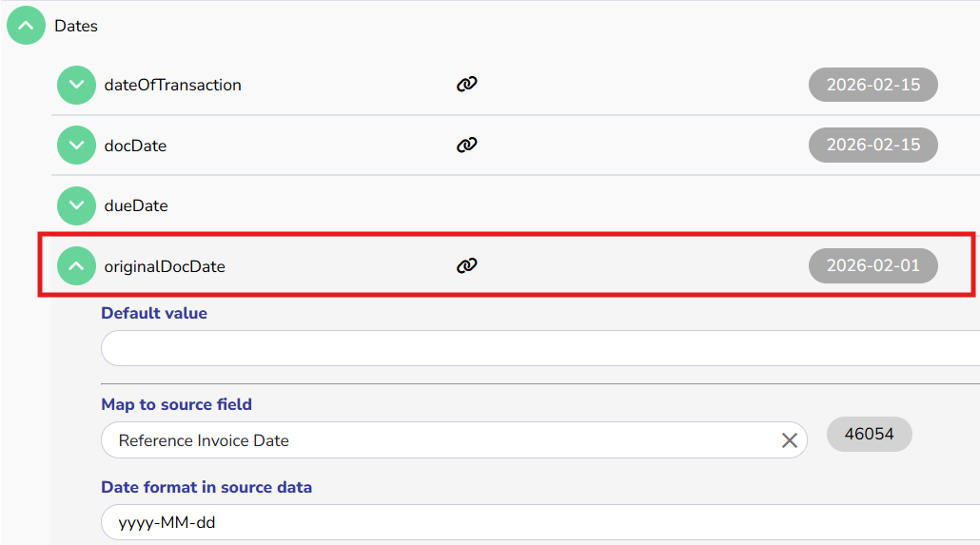Image resolution: width=980 pixels, height=545 pixels.
Task: Clear the Reference Invoice Date mapping
Action: tap(789, 440)
